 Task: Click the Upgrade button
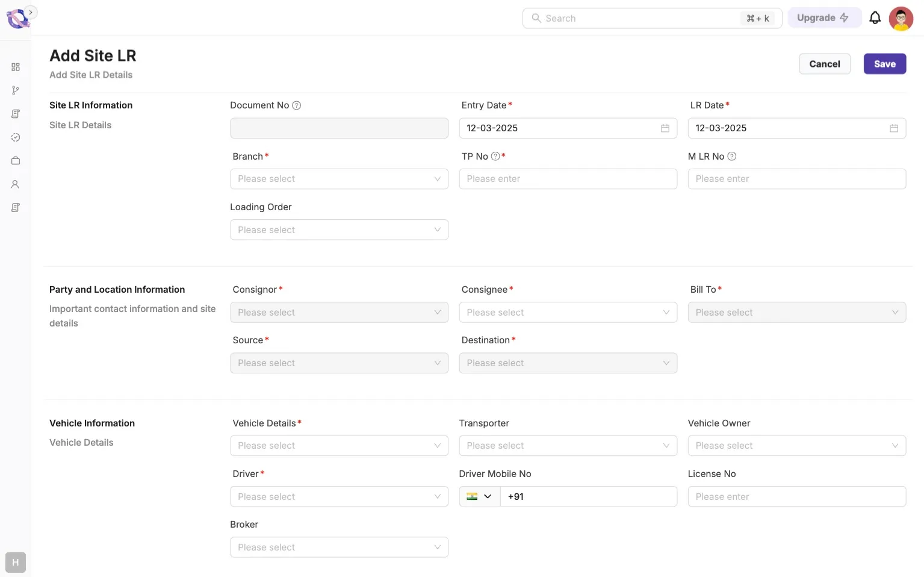[x=822, y=18]
